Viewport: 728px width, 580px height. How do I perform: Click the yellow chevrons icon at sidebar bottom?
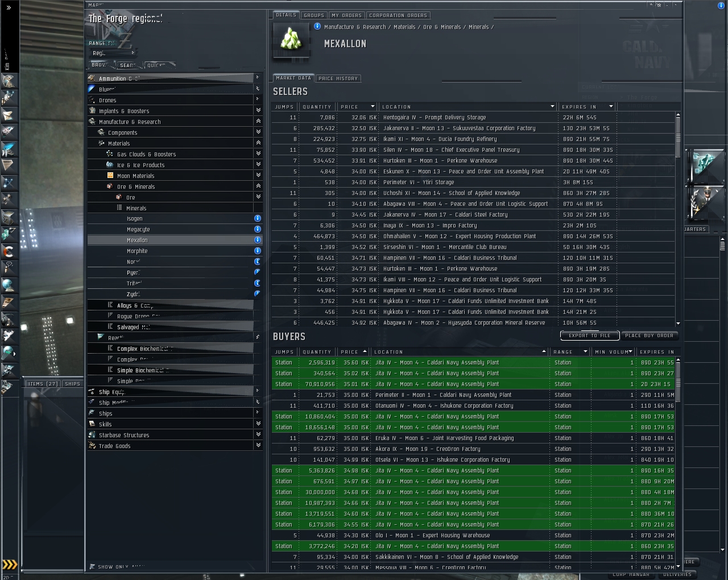10,565
